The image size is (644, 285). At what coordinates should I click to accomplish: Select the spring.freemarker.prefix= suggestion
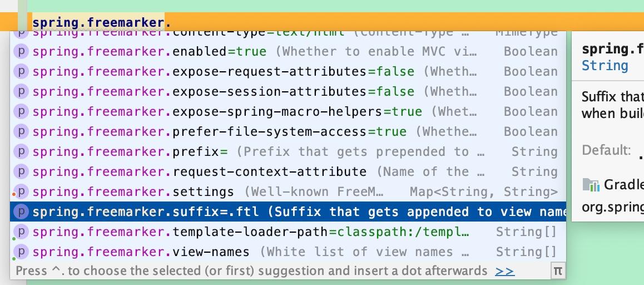(288, 152)
